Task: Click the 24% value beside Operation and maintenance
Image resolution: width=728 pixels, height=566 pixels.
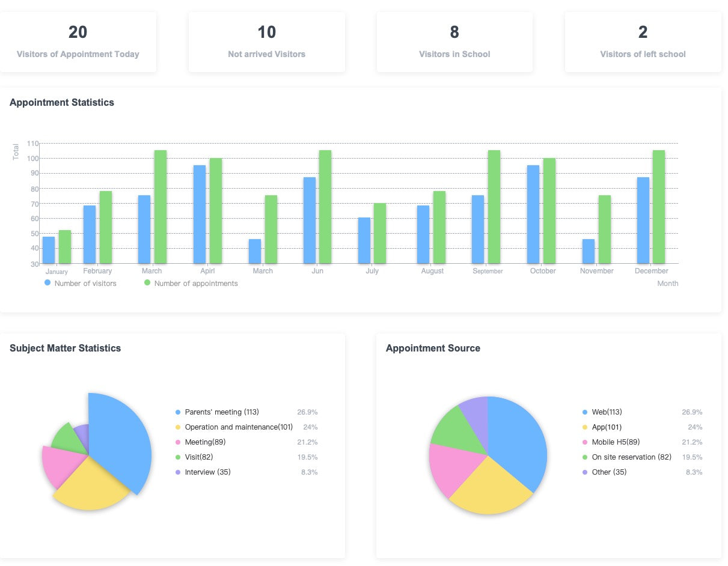Action: 310,427
